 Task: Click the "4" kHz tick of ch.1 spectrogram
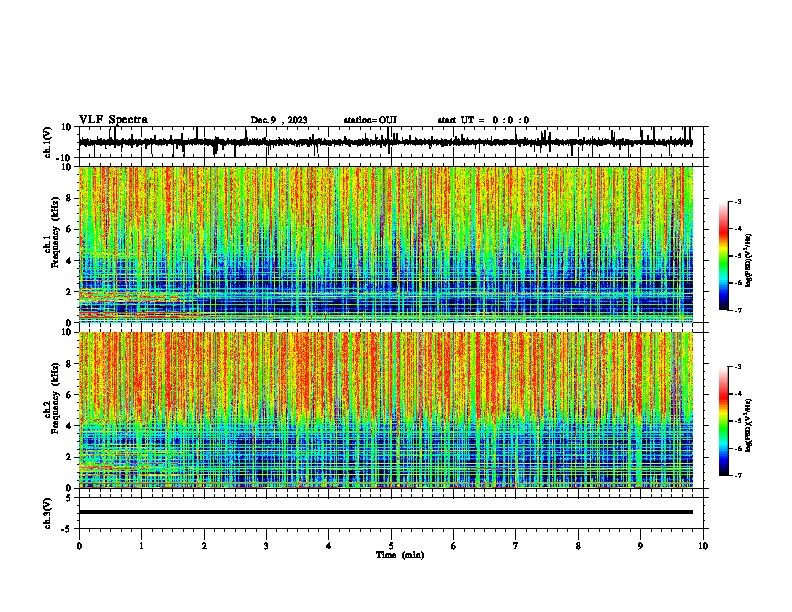(x=69, y=261)
